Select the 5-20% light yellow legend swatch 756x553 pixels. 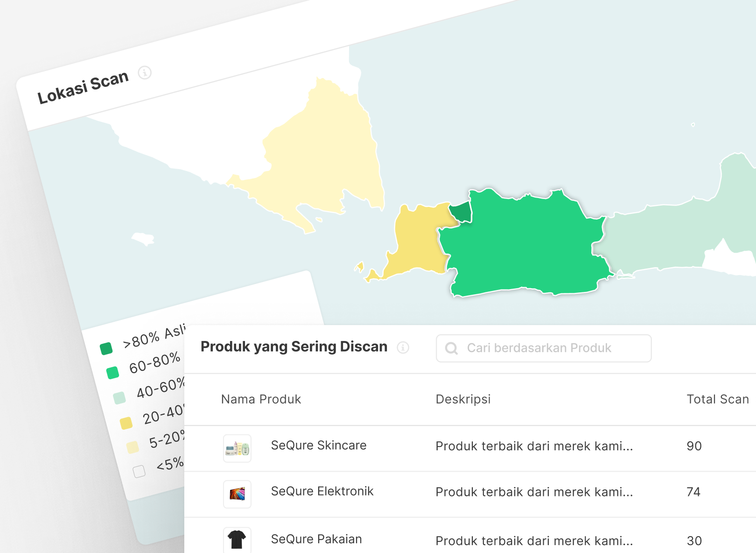click(x=133, y=447)
